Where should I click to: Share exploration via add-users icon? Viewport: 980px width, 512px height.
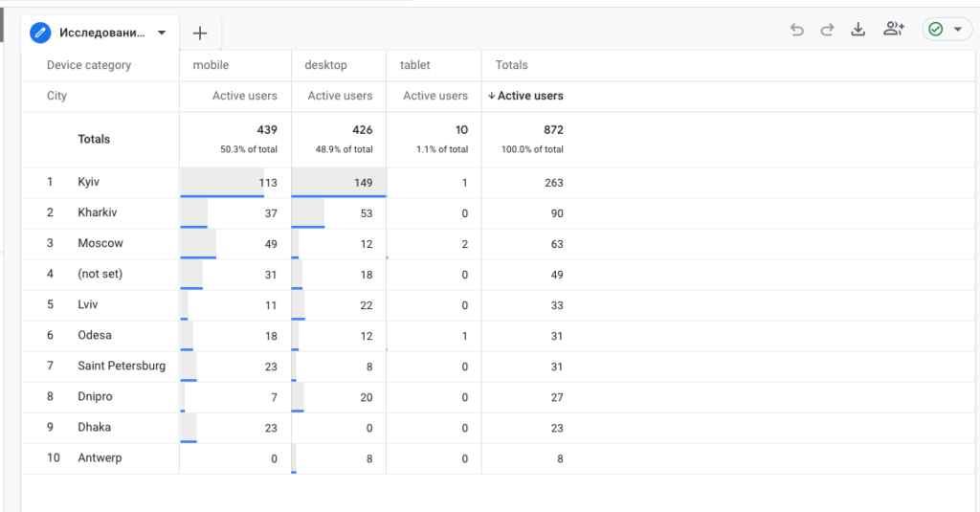894,30
